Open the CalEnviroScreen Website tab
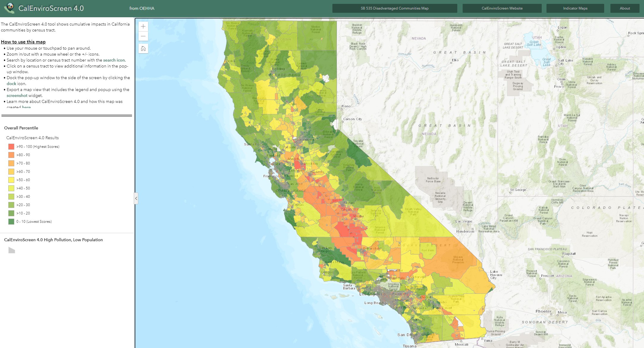Screen dimensions: 644x348 502,8
